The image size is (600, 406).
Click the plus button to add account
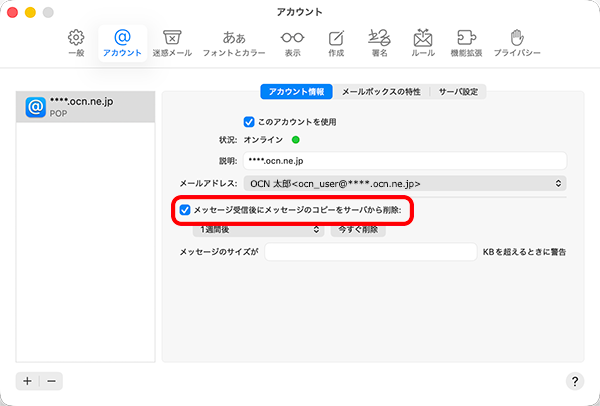27,381
